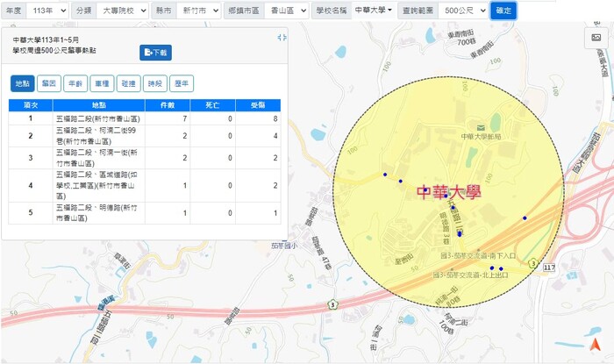Switch to the 時段 tab

(x=155, y=83)
